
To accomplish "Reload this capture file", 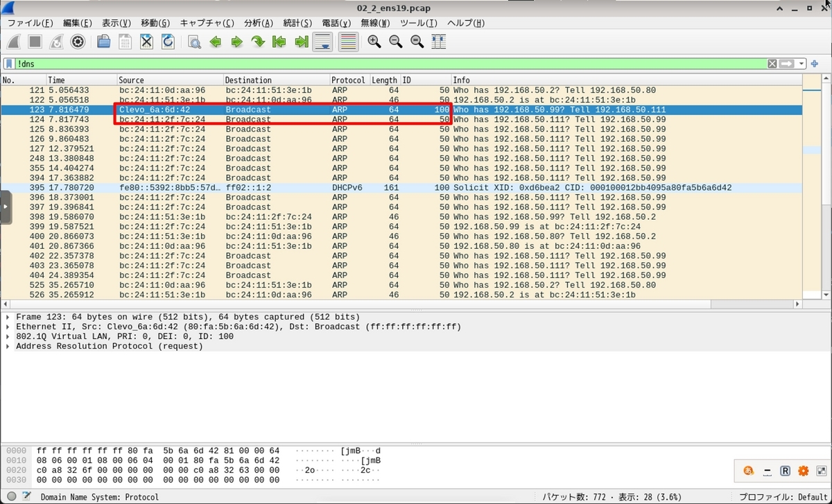I will [168, 42].
